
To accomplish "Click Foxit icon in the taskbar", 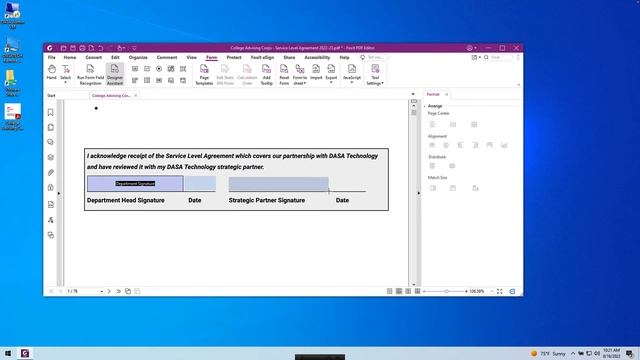I will (24, 353).
